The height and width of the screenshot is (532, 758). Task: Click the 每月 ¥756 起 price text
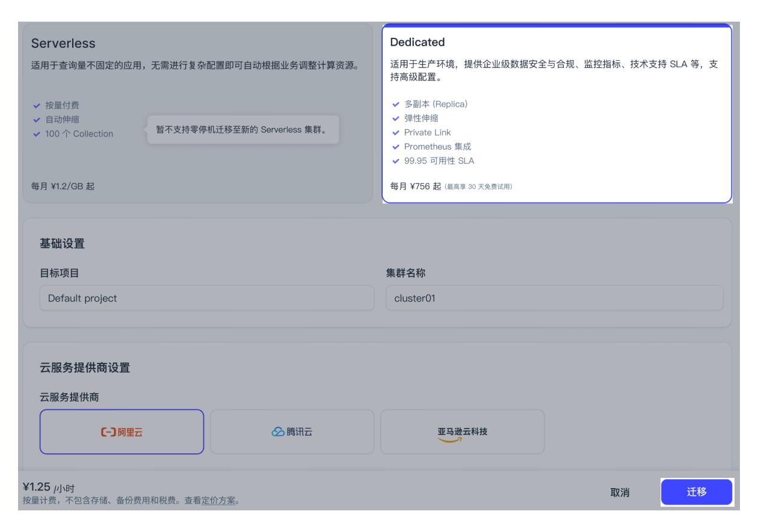point(416,186)
